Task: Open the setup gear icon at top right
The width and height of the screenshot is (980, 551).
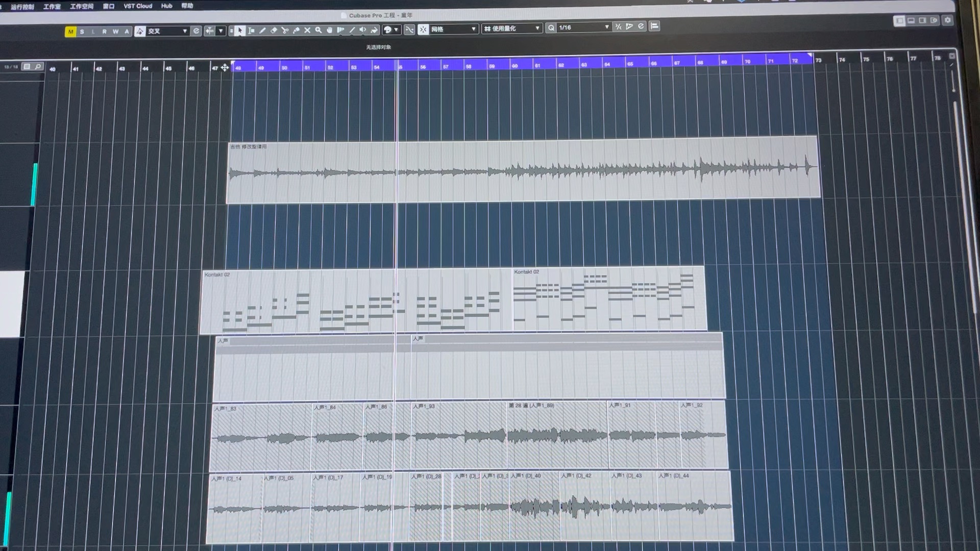Action: 948,20
